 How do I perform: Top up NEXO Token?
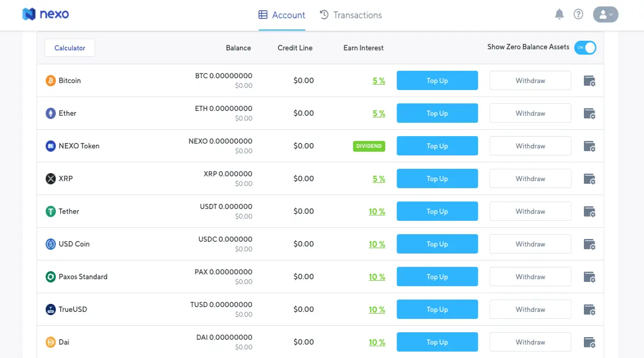(x=437, y=146)
